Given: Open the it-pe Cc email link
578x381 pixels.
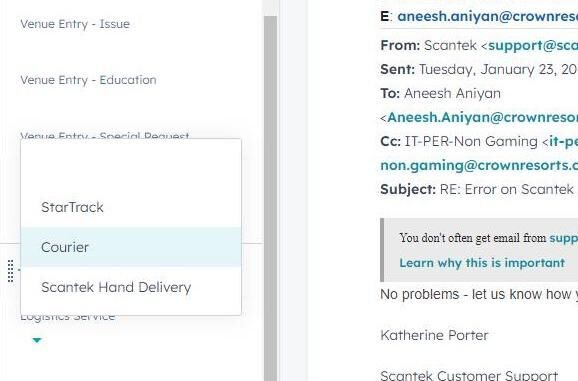Looking at the screenshot, I should pyautogui.click(x=563, y=141).
